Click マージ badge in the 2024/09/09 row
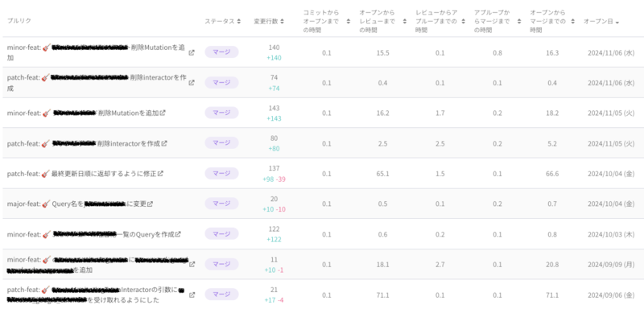 pyautogui.click(x=222, y=264)
